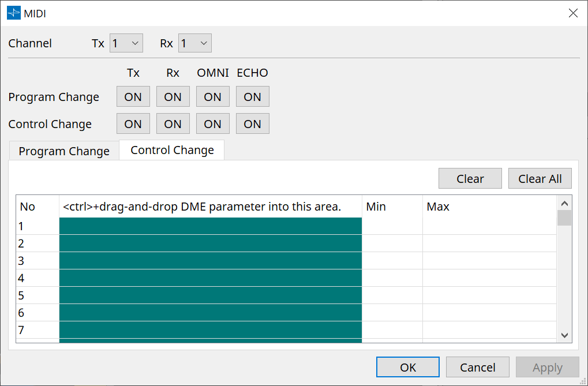Toggle ECHO ON for Program Change
588x386 pixels.
point(252,96)
